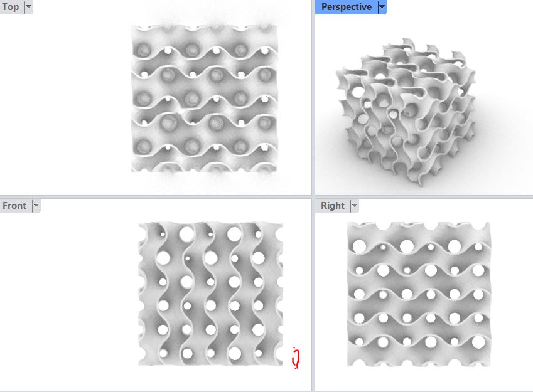533x392 pixels.
Task: Click the divider between Top and Perspective viewports
Action: 313,97
